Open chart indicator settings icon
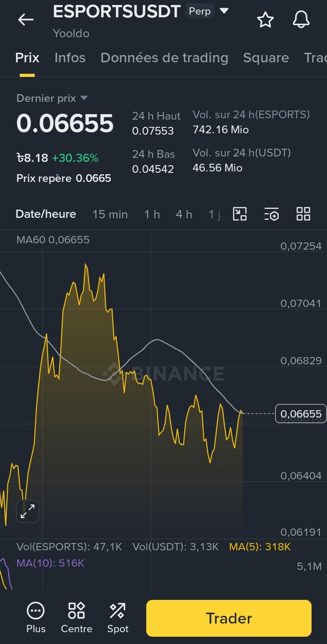This screenshot has width=327, height=644. point(272,214)
